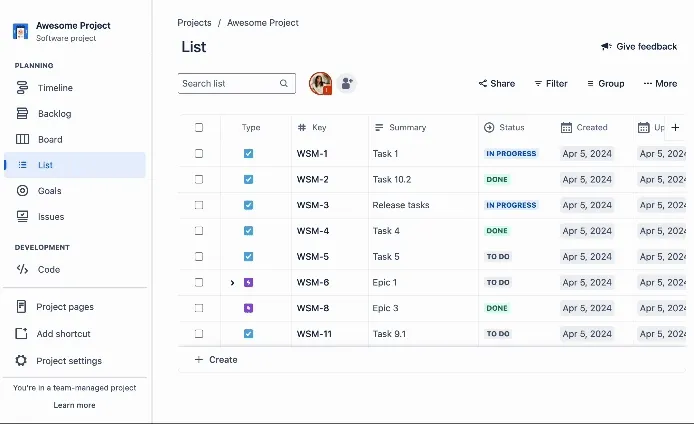Toggle the select-all checkbox in header

199,127
